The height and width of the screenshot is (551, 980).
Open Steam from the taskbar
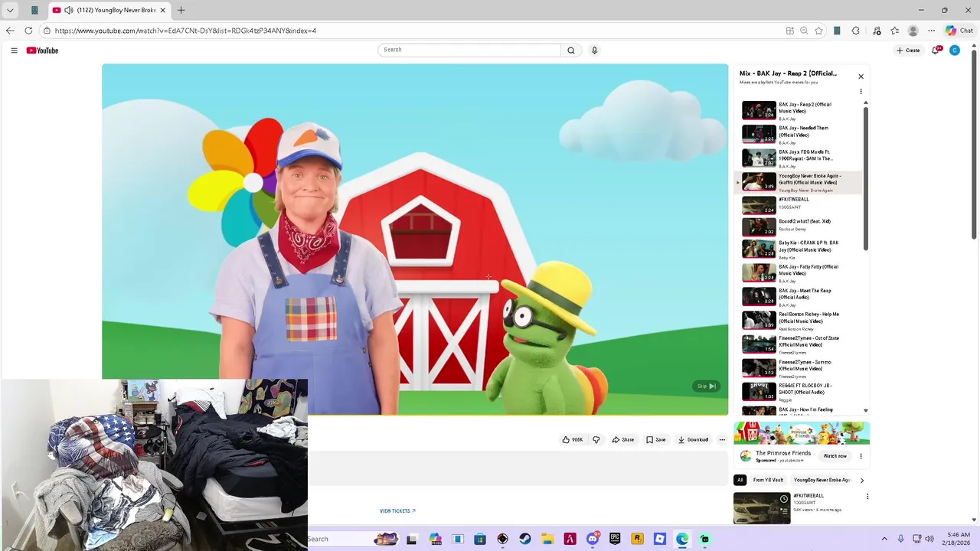pyautogui.click(x=525, y=540)
